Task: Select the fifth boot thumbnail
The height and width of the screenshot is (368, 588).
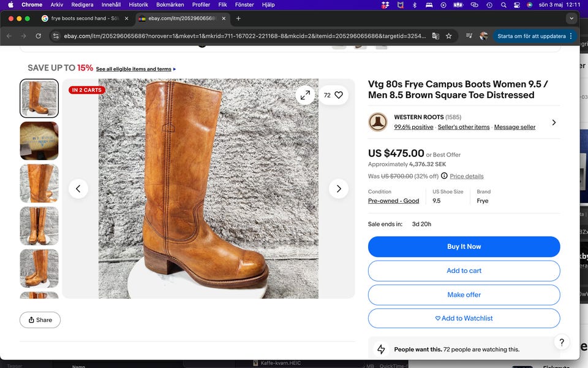Action: [x=39, y=268]
